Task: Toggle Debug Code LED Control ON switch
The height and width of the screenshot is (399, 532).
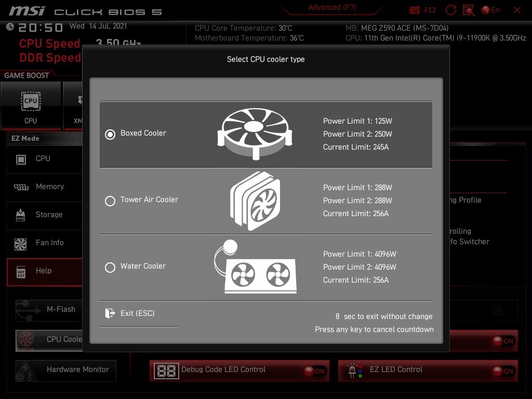Action: click(314, 371)
